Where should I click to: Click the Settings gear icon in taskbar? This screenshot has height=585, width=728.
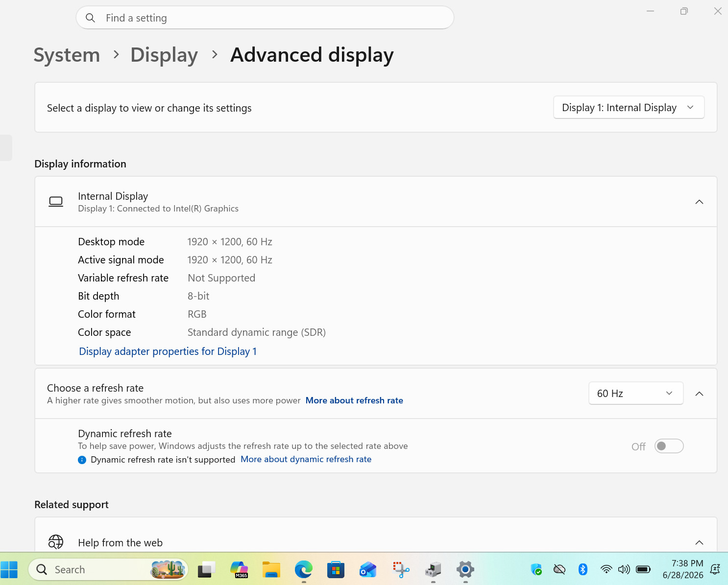(465, 569)
